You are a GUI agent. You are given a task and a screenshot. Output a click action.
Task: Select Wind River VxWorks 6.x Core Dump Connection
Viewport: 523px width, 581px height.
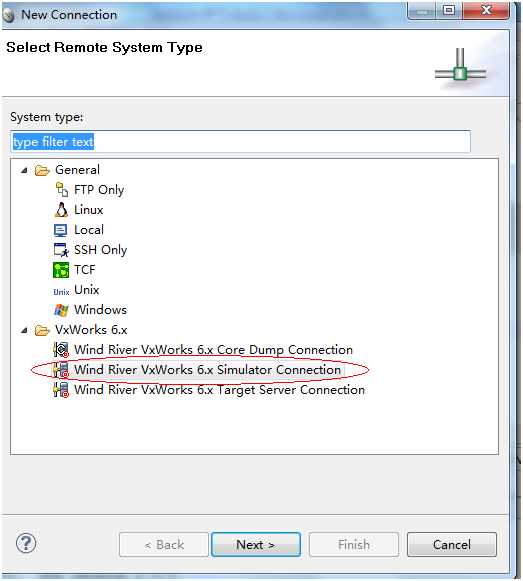(x=213, y=349)
